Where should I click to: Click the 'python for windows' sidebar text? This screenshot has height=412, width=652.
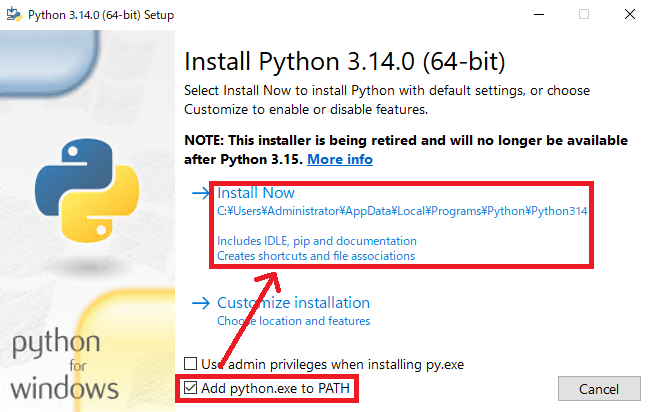click(x=65, y=367)
